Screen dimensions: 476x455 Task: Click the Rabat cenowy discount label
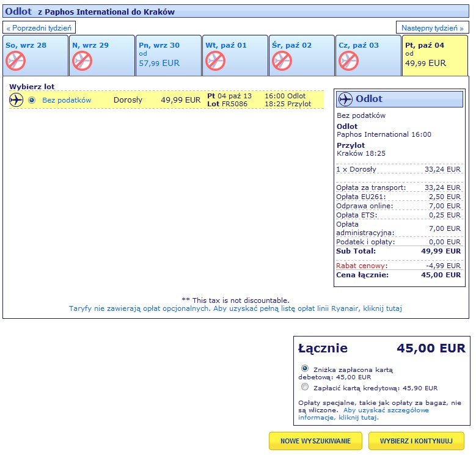361,266
